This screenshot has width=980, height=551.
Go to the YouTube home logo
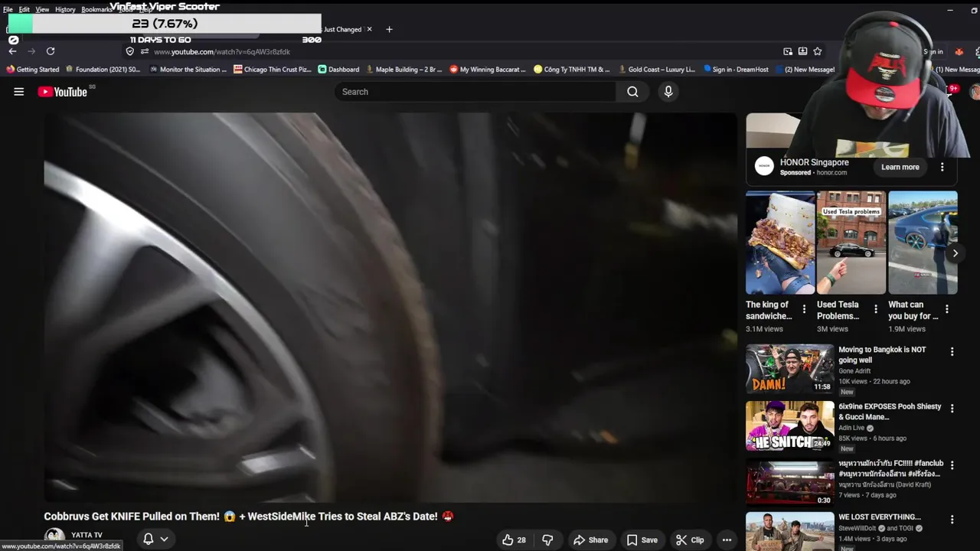(x=63, y=92)
